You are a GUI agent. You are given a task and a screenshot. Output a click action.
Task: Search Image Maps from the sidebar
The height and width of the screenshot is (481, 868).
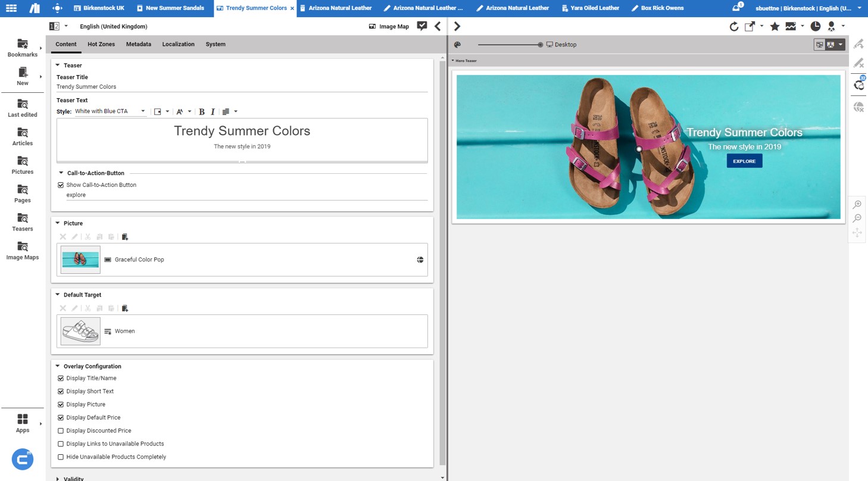[x=23, y=251]
